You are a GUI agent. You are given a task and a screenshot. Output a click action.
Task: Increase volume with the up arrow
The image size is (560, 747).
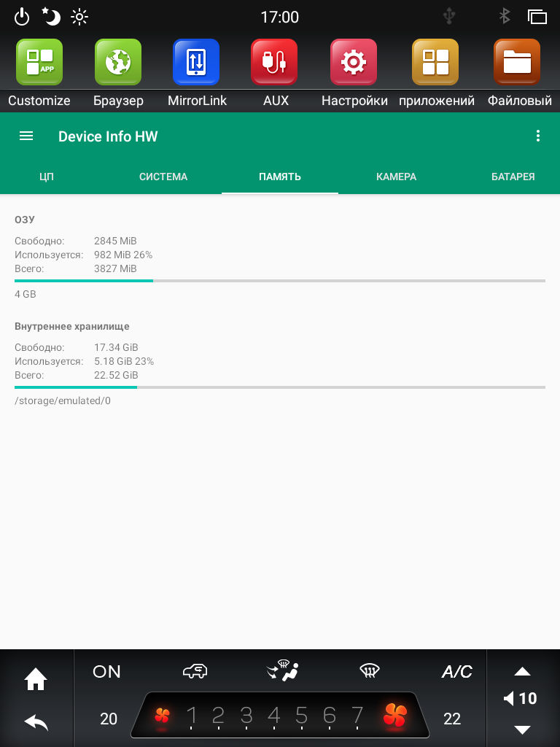522,672
